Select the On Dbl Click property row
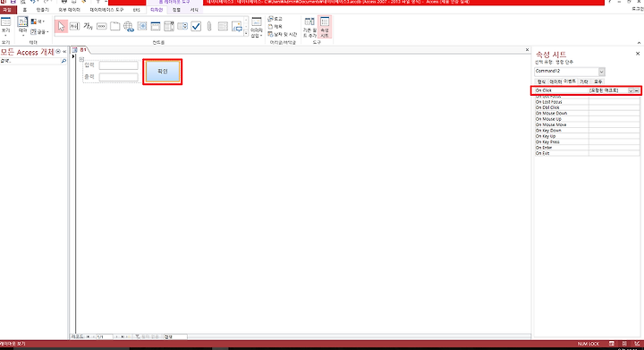This screenshot has width=644, height=350. pyautogui.click(x=588, y=107)
